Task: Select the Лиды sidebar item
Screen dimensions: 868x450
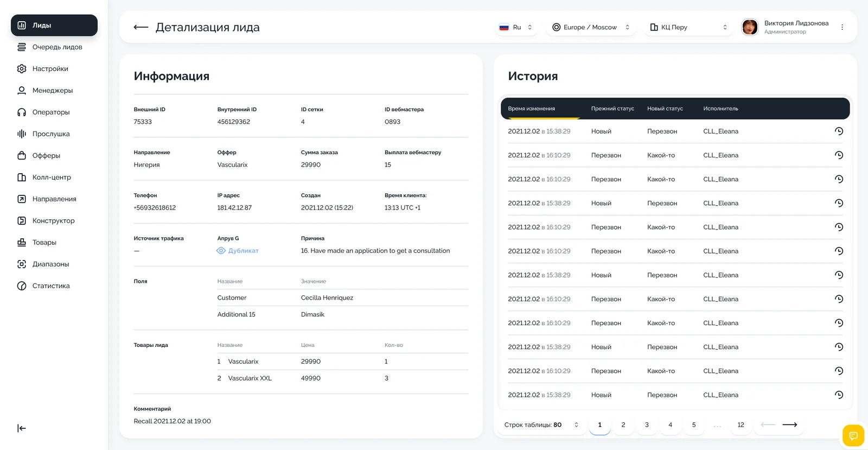Action: [54, 26]
